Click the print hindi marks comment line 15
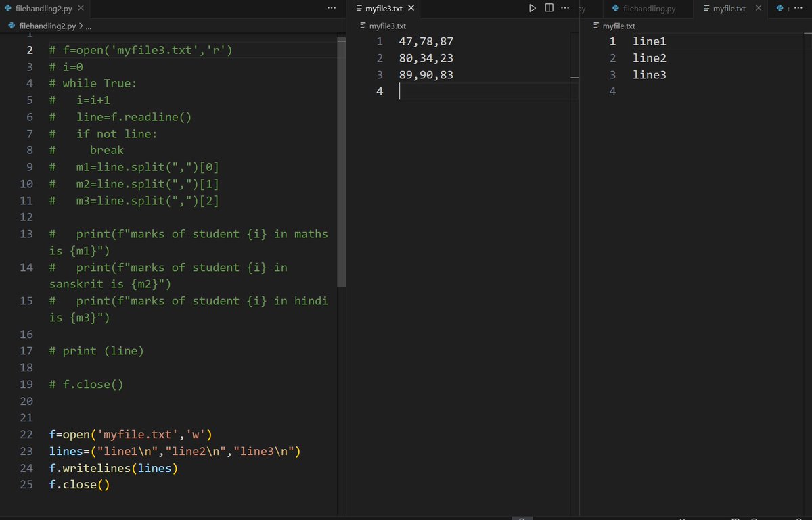 point(189,309)
